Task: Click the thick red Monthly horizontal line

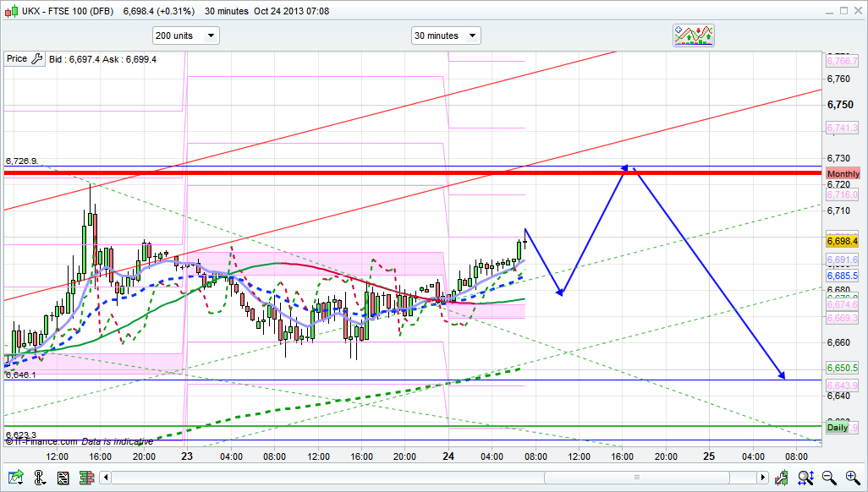Action: pos(338,172)
